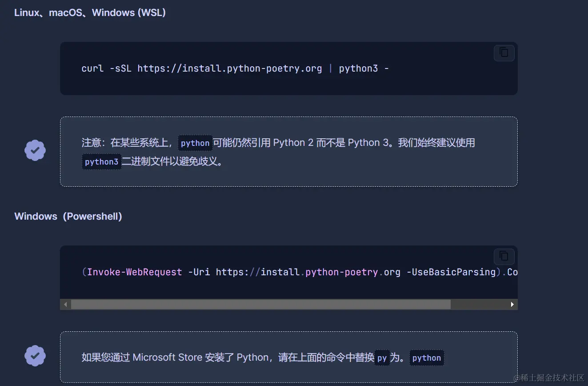Select the inline 'python3' code tag in first note
Viewport: 588px width, 386px height.
click(x=102, y=161)
